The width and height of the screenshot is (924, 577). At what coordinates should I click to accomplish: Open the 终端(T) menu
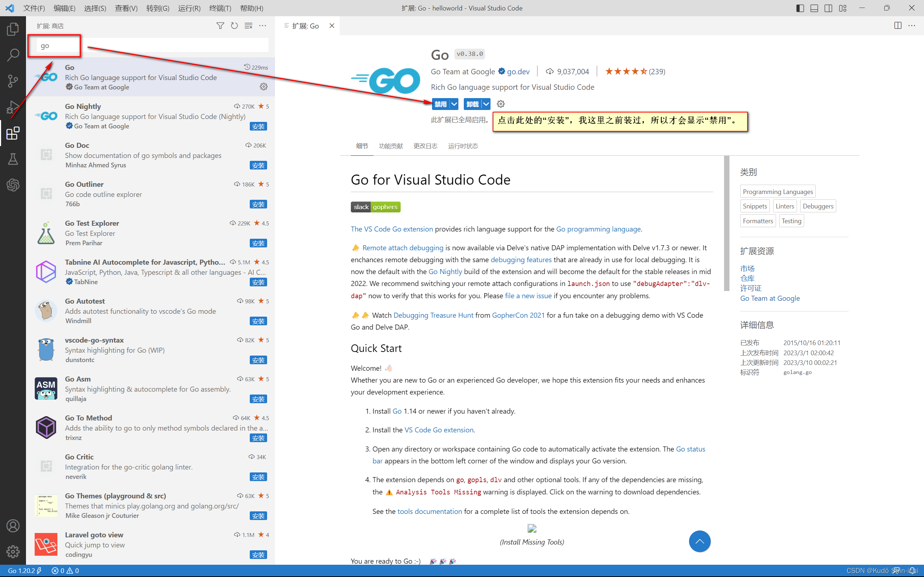220,8
